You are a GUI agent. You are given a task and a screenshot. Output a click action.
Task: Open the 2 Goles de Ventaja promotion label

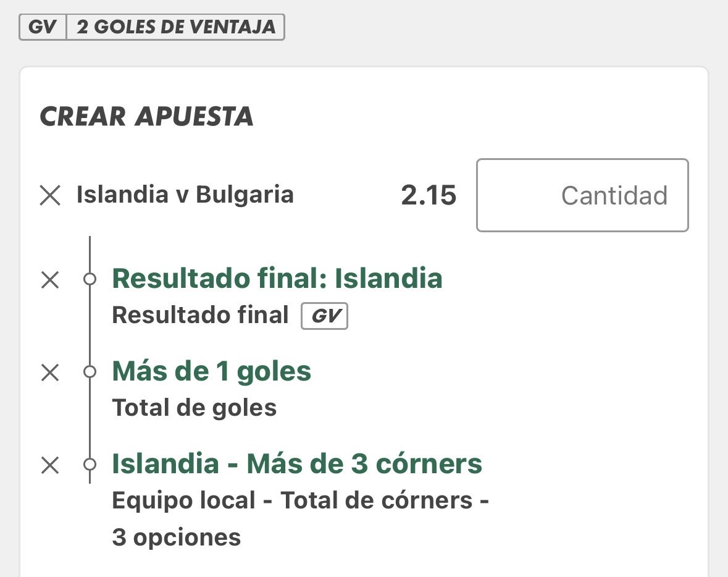click(x=176, y=27)
